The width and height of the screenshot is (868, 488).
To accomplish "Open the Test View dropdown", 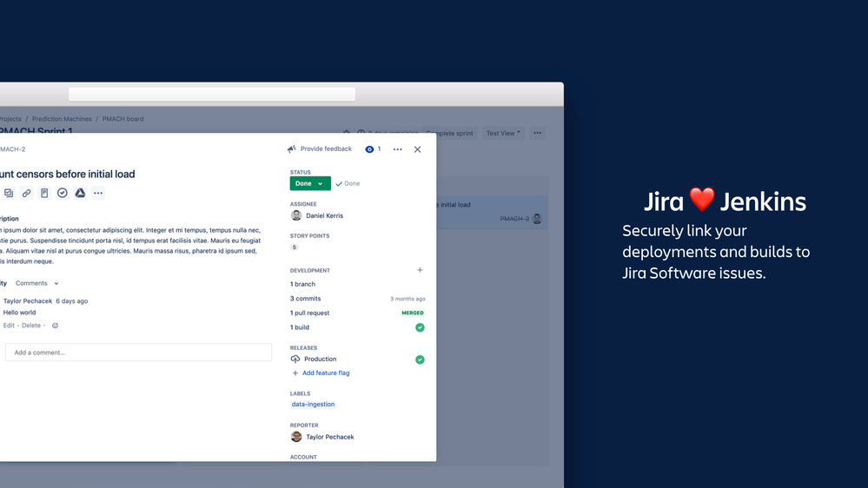I will point(503,134).
